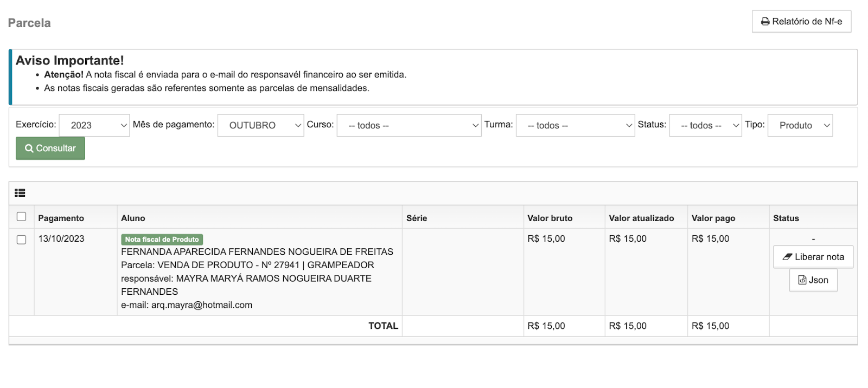This screenshot has height=388, width=868.
Task: Click the magnifier icon on Consultar button
Action: click(29, 148)
